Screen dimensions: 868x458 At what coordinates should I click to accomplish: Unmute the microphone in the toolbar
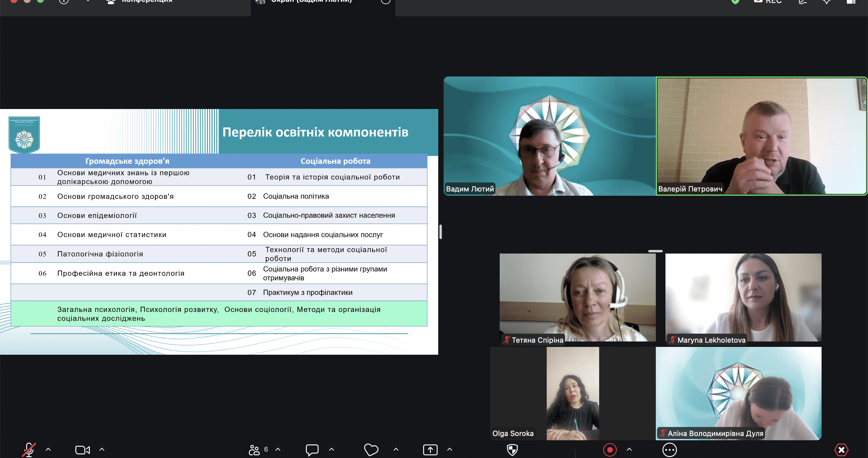[29, 450]
